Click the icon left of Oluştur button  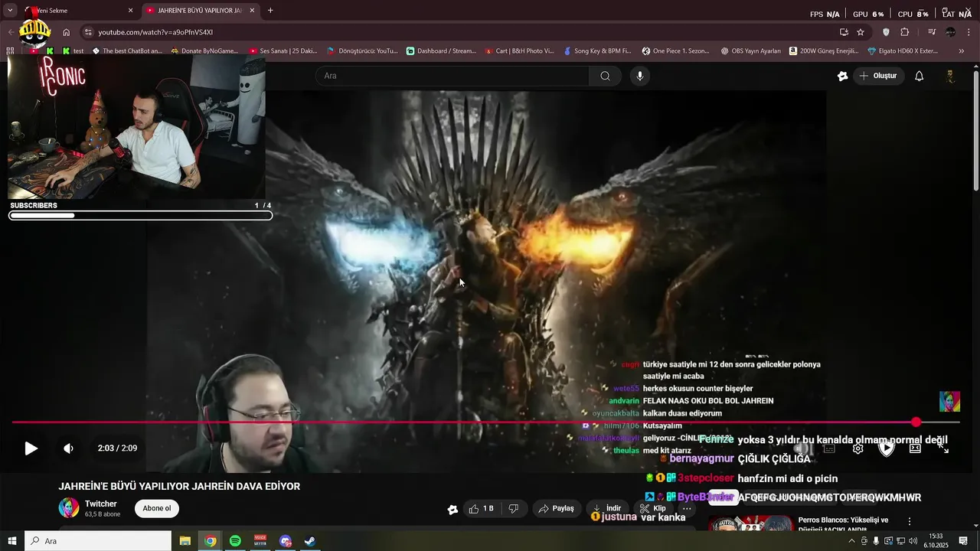click(843, 76)
